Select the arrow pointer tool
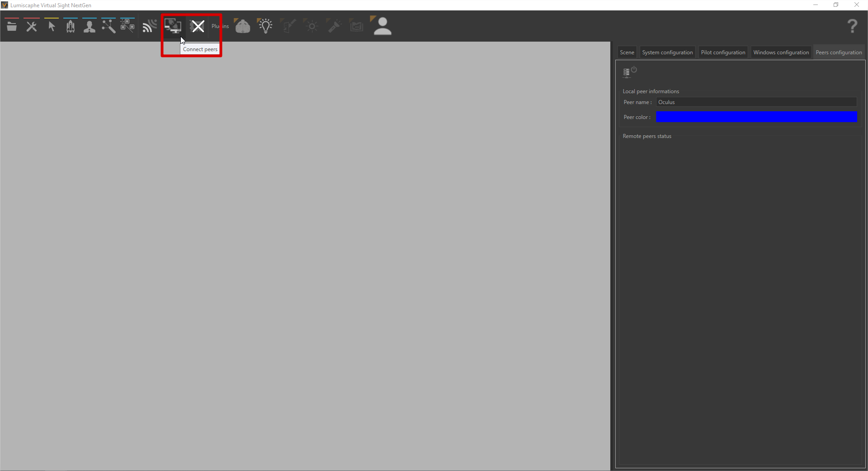 52,27
